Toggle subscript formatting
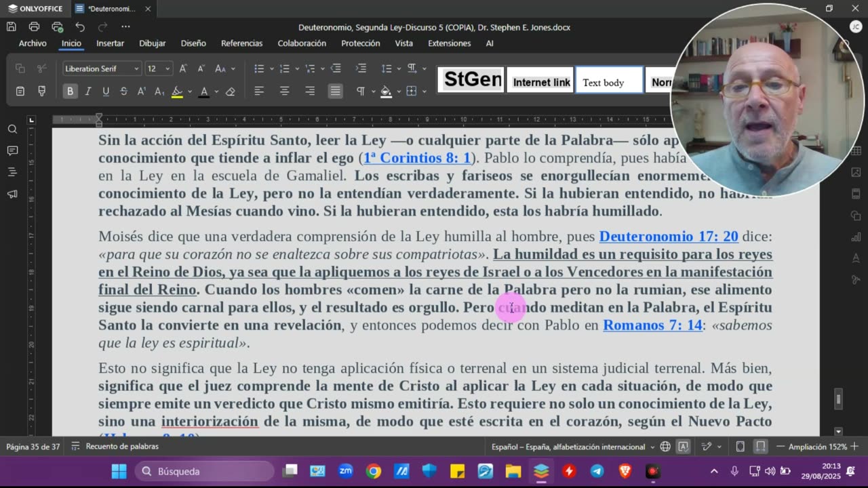Image resolution: width=868 pixels, height=488 pixels. [159, 91]
